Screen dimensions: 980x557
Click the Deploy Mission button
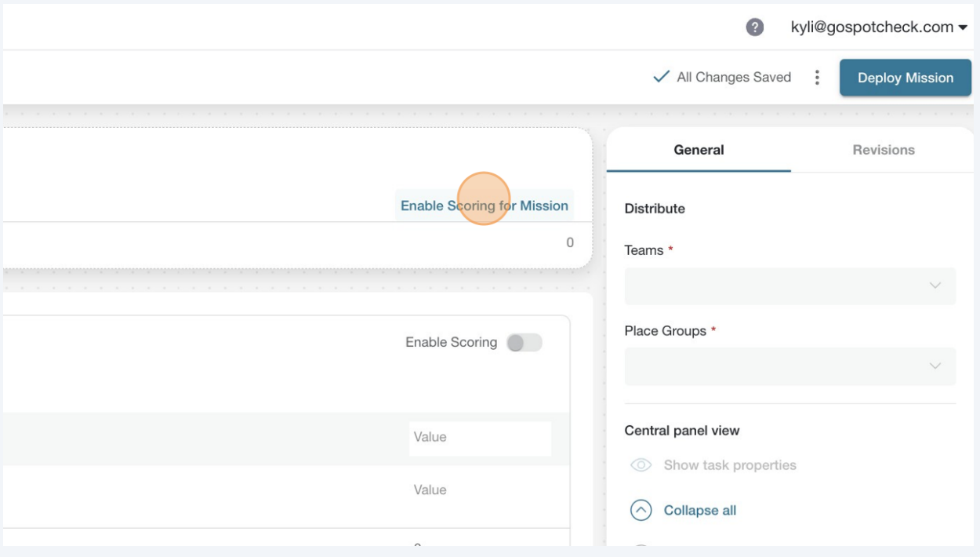(906, 78)
